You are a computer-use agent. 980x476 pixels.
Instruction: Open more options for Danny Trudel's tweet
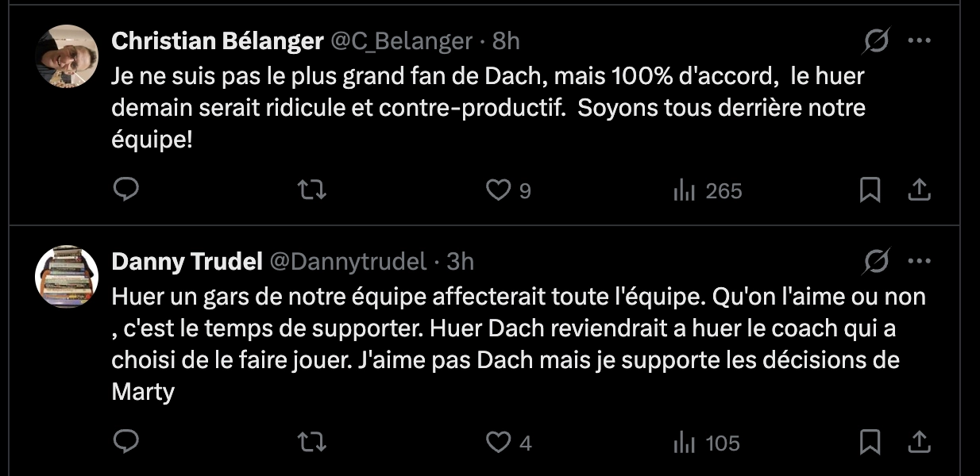(x=919, y=260)
